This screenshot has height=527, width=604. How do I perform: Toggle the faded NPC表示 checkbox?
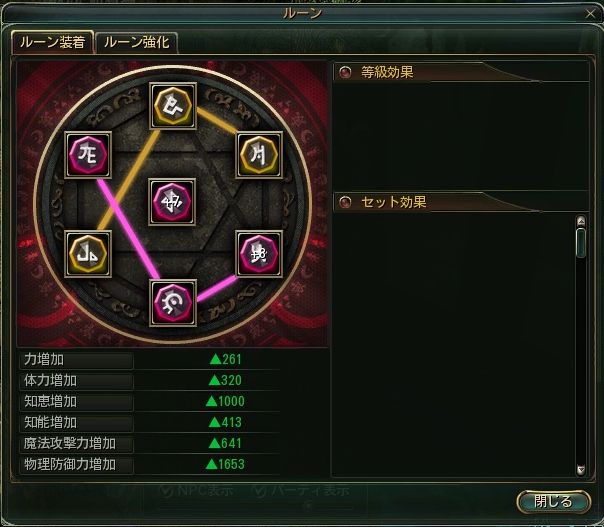click(x=166, y=491)
